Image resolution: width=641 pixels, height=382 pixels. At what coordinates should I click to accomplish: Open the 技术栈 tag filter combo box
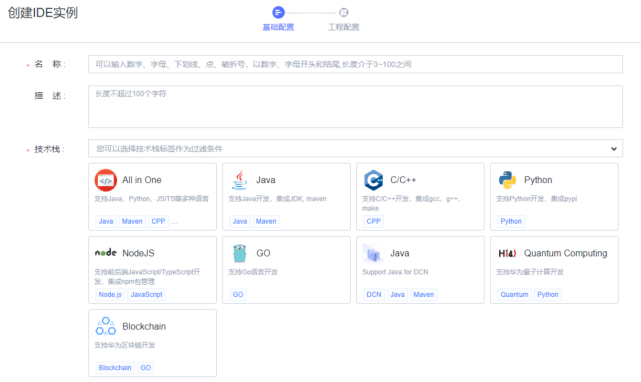pos(355,148)
